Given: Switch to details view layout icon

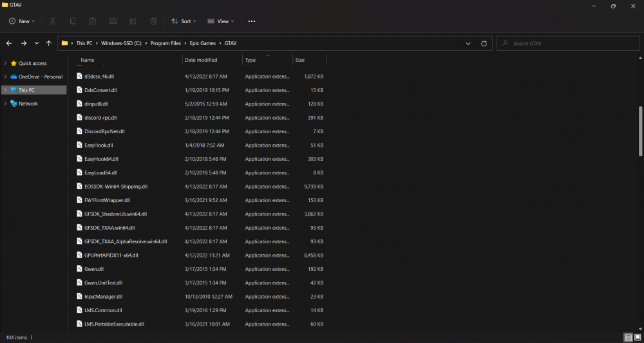Looking at the screenshot, I should click(629, 338).
